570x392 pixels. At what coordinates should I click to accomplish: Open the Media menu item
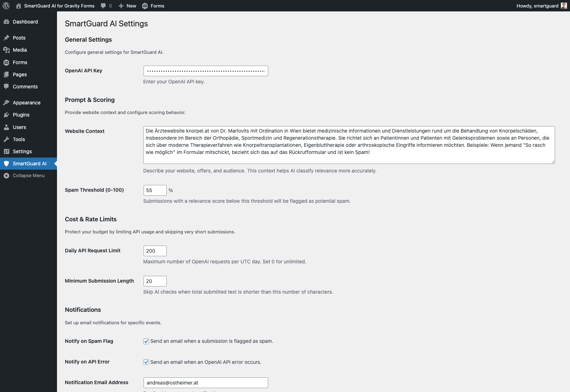tap(28, 50)
